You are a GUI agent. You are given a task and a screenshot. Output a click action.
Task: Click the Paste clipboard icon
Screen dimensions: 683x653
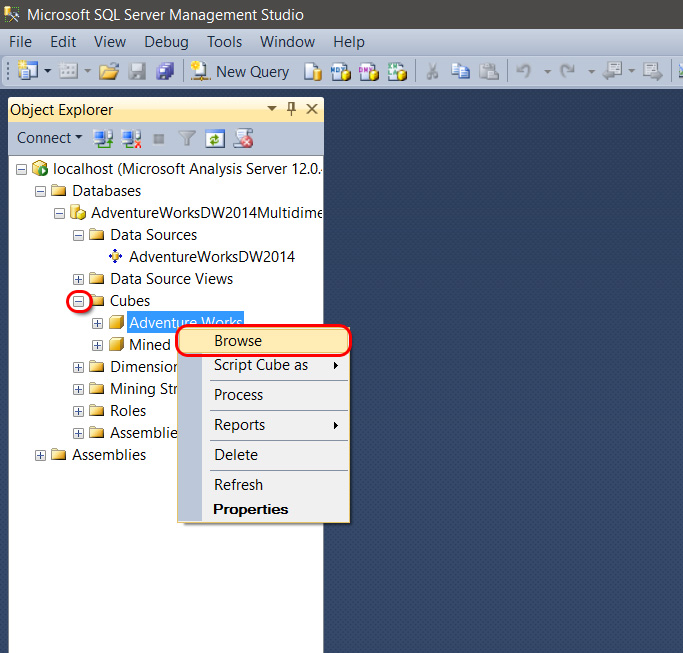click(x=489, y=71)
